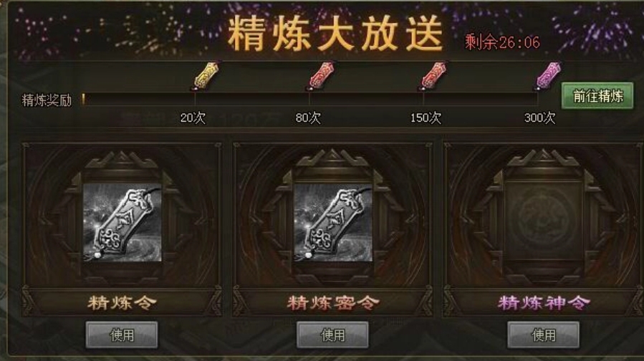Screen dimensions: 644x361
Task: Select the 精炼令 item image
Action: (122, 222)
